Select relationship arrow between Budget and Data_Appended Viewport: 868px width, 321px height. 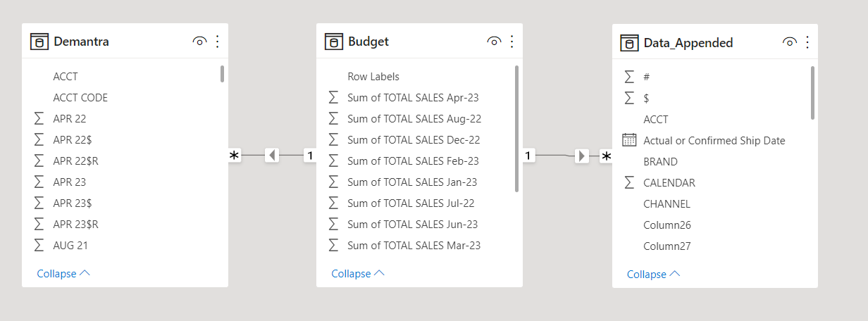[581, 156]
